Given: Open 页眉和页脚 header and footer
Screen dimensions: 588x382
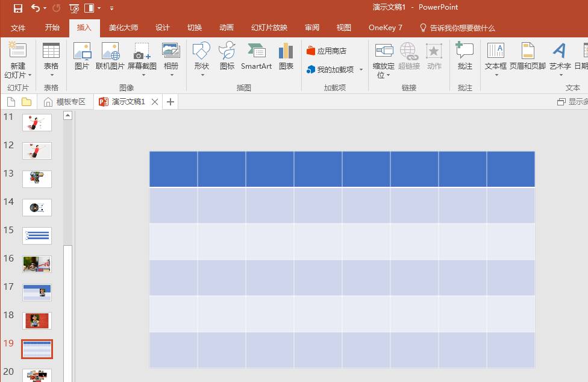Looking at the screenshot, I should [x=527, y=56].
